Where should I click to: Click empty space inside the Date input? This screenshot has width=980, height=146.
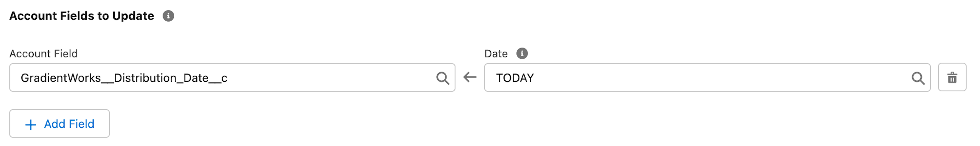click(723, 78)
